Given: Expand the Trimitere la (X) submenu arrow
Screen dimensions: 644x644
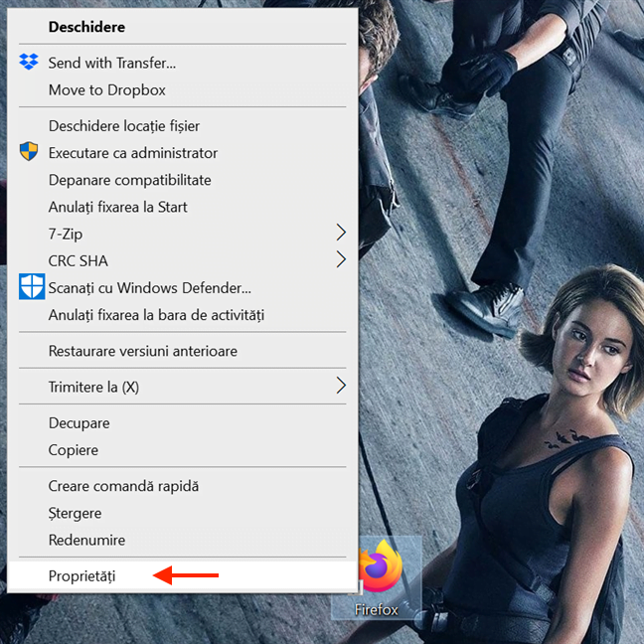Looking at the screenshot, I should click(341, 386).
